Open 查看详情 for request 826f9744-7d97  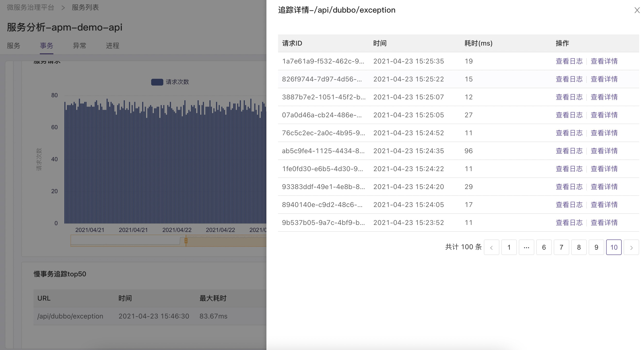[604, 79]
